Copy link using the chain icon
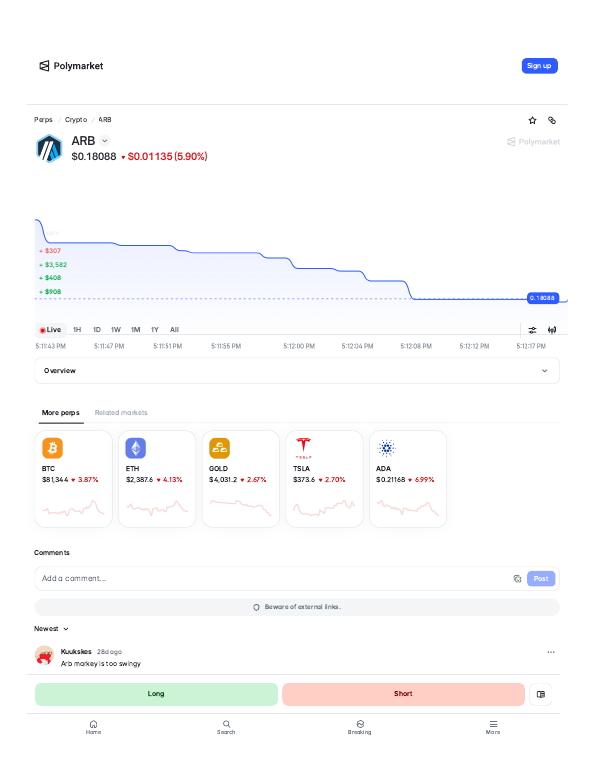The image size is (595, 770). tap(552, 120)
